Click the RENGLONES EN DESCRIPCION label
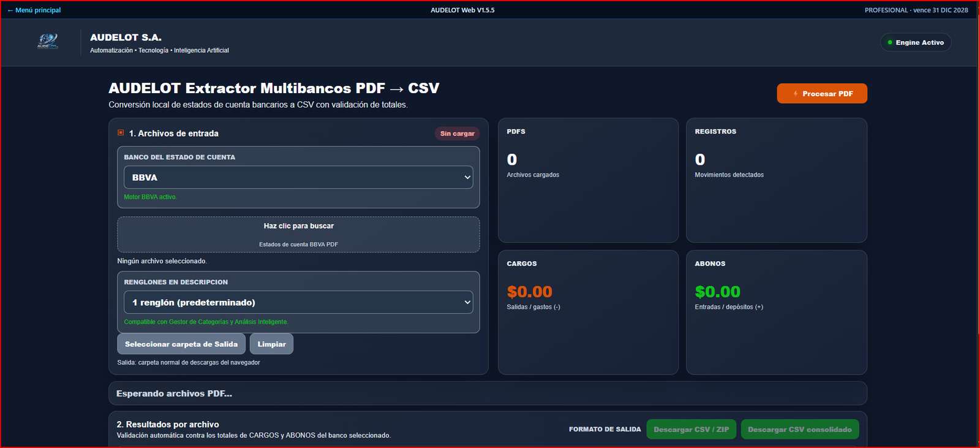This screenshot has width=980, height=448. [176, 282]
